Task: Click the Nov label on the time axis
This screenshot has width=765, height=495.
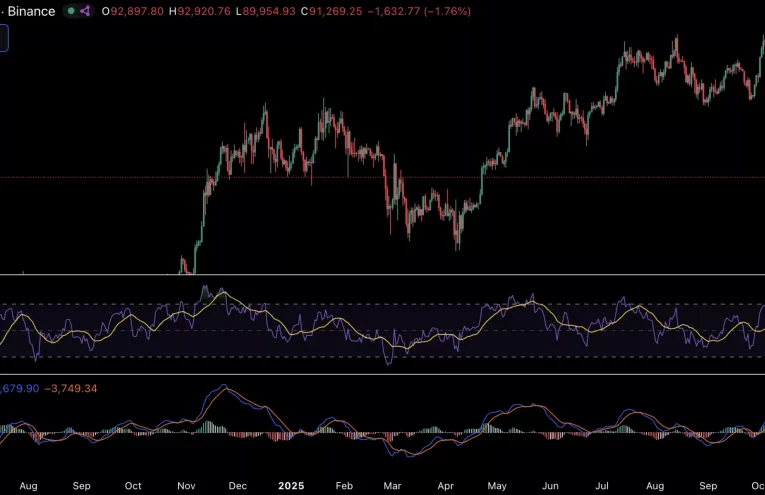Action: [186, 485]
